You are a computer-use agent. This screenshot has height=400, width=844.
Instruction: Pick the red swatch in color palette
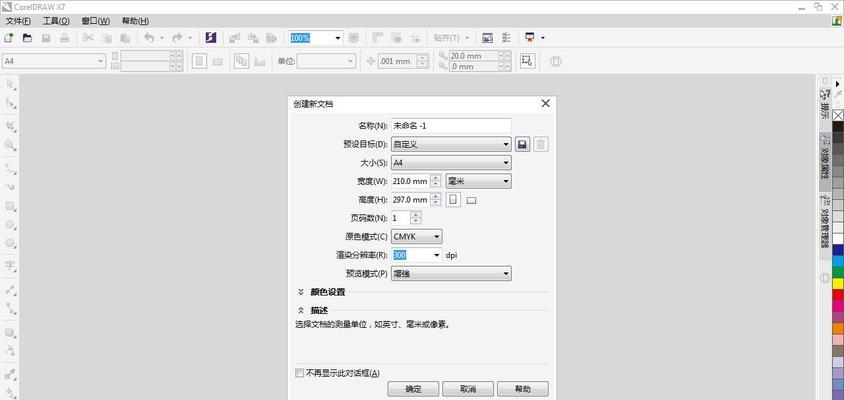[x=838, y=294]
